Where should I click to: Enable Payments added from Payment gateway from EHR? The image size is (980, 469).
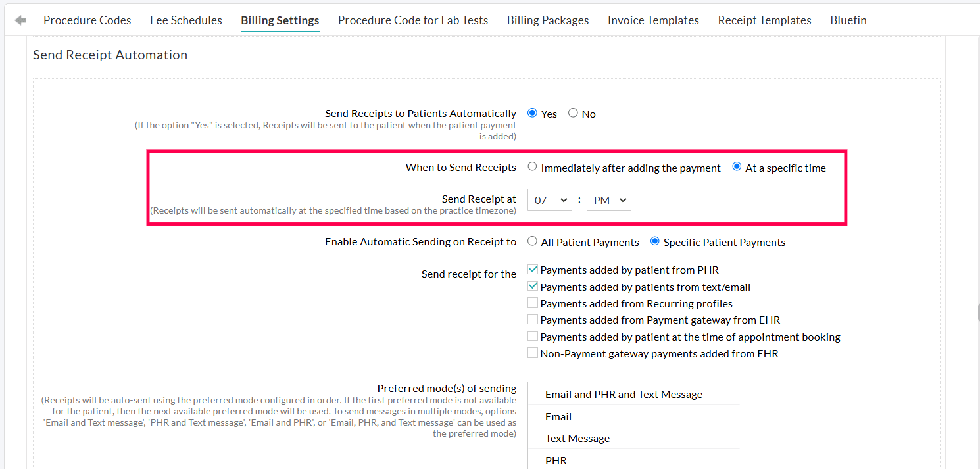(x=533, y=319)
